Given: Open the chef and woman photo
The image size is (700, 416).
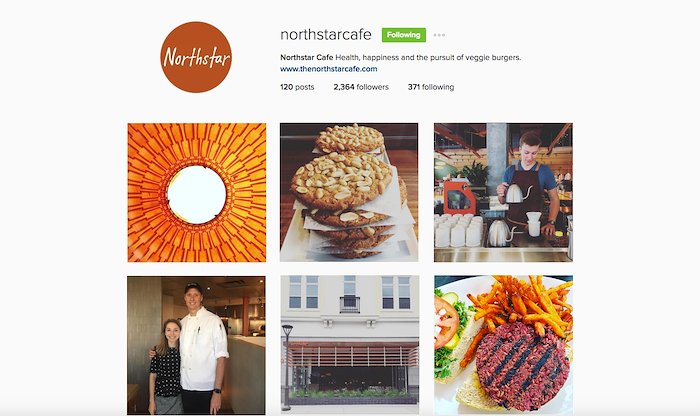Looking at the screenshot, I should (x=196, y=345).
